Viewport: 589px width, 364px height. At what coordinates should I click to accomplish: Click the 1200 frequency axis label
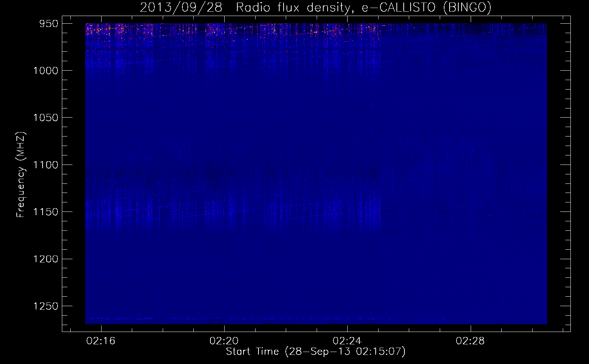click(x=46, y=259)
